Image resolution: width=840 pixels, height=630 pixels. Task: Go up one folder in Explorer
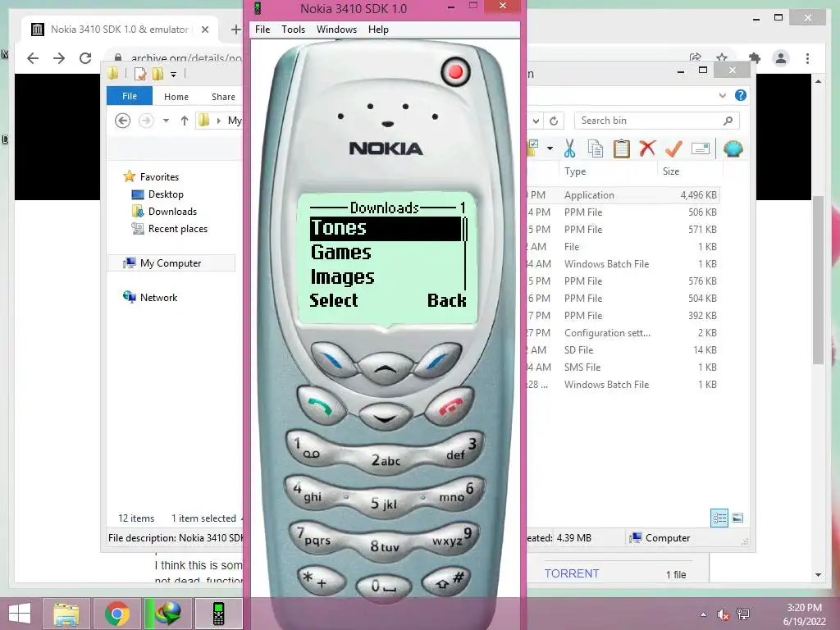click(x=185, y=121)
